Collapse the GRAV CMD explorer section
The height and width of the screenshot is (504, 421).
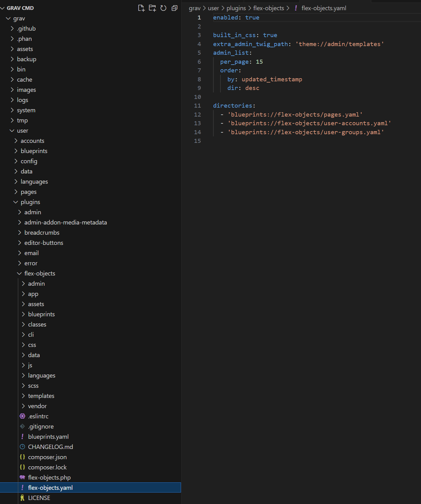[x=3, y=8]
